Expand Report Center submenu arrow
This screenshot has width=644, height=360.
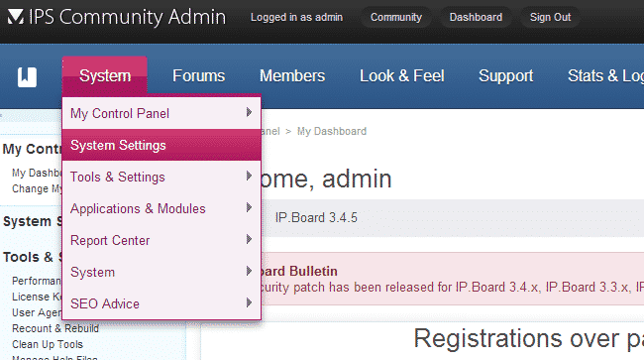click(249, 239)
